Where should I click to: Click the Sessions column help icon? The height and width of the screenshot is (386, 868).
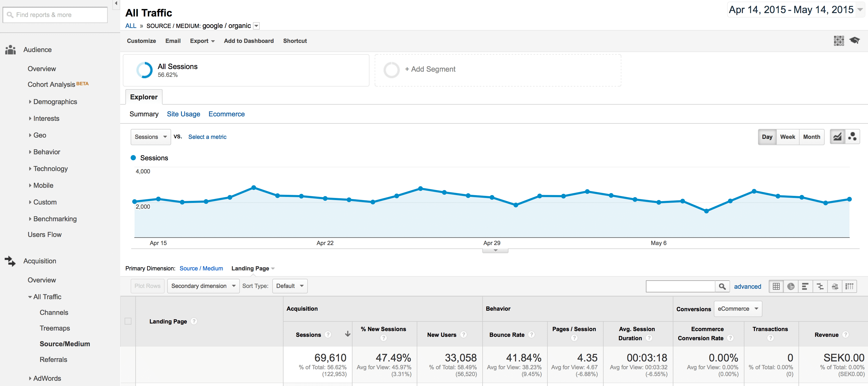tap(328, 334)
